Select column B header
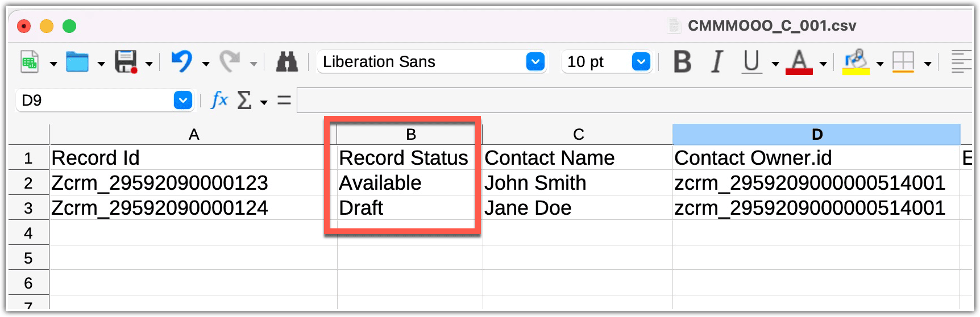 click(x=410, y=135)
